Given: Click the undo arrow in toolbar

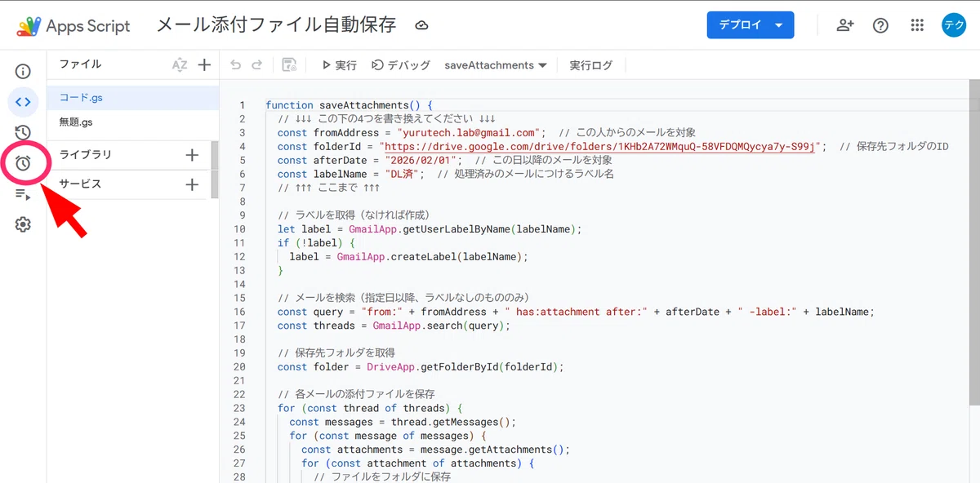Looking at the screenshot, I should (236, 65).
